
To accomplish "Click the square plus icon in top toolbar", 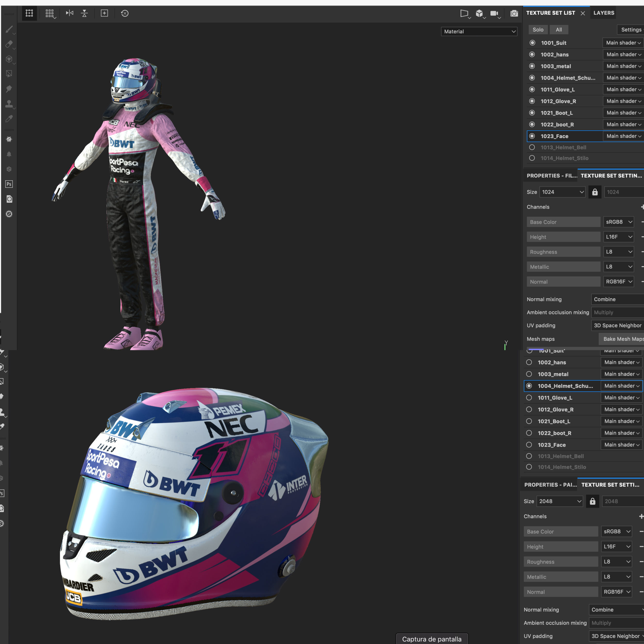I will coord(104,13).
